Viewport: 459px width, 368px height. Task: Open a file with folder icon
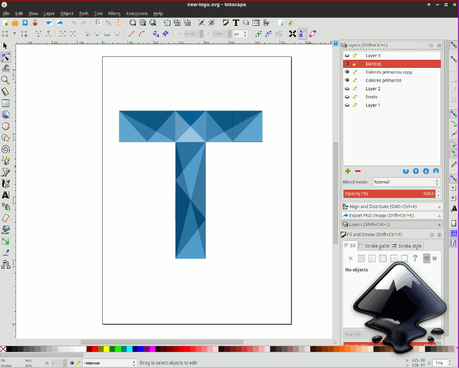(15, 23)
